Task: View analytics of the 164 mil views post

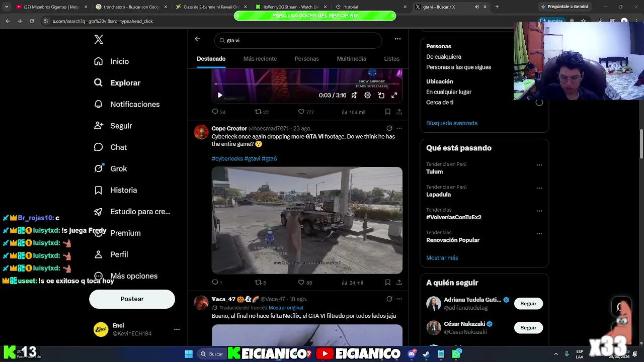Action: pos(353,112)
